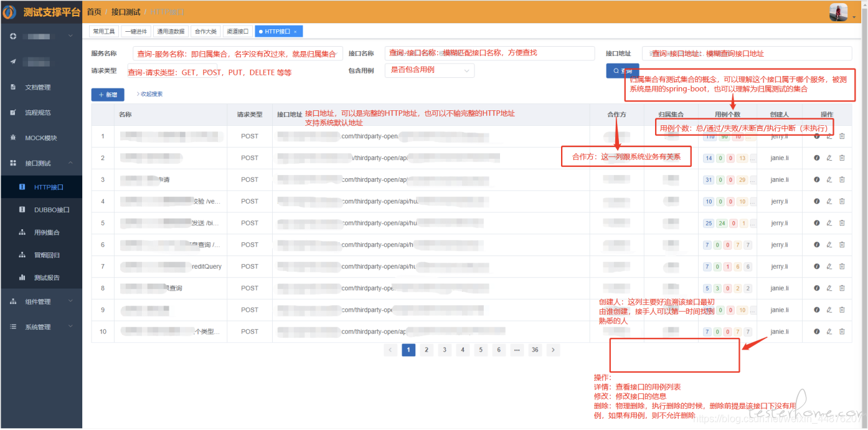Edit icon for row 6
868x430 pixels.
(x=829, y=245)
